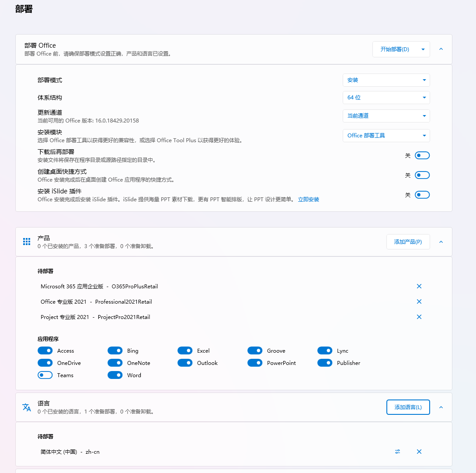Enable the Teams application toggle
Screen dimensions: 476x473
pos(45,375)
